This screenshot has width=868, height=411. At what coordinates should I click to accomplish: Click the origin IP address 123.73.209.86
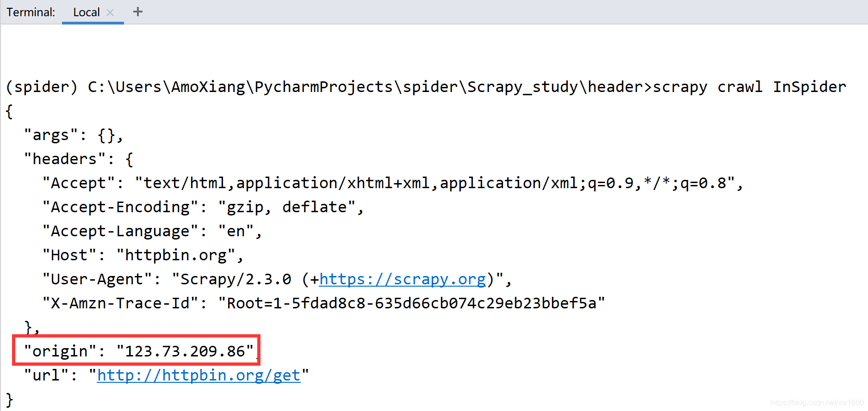pos(185,351)
